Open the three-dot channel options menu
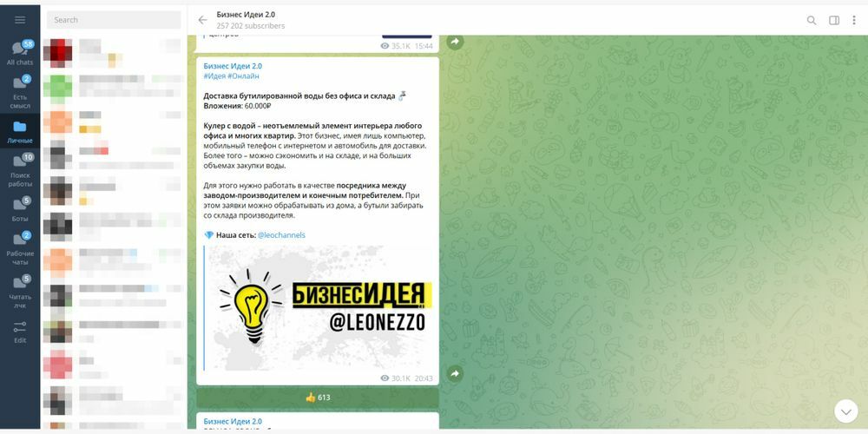Viewport: 868px width, 434px height. click(853, 21)
